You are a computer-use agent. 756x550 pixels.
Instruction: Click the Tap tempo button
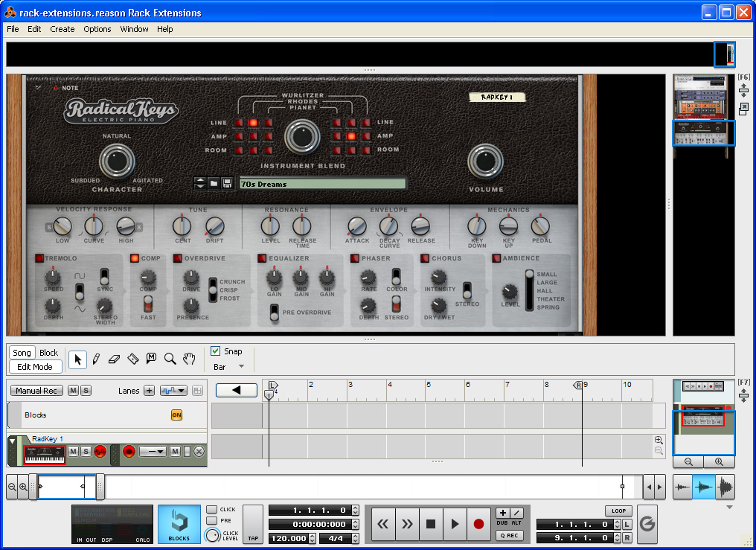click(253, 525)
